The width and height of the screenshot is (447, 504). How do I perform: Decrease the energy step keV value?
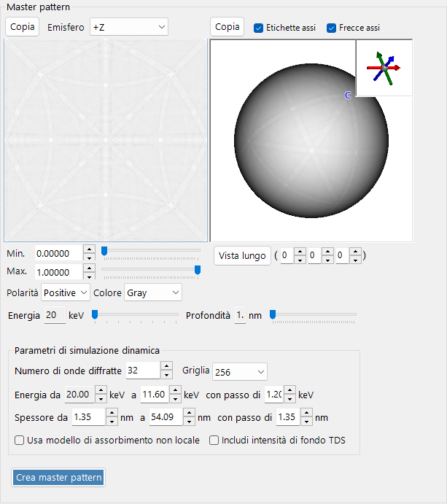(x=290, y=399)
